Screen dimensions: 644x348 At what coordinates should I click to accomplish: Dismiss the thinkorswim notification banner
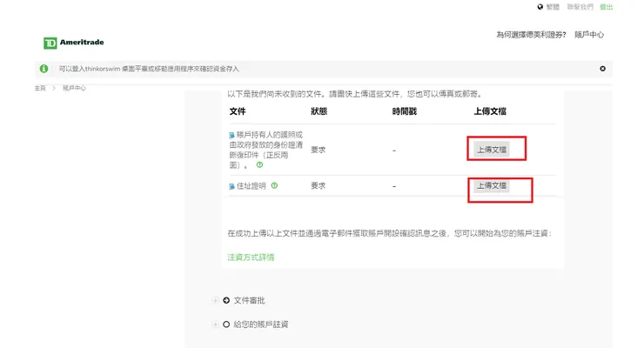coord(602,69)
